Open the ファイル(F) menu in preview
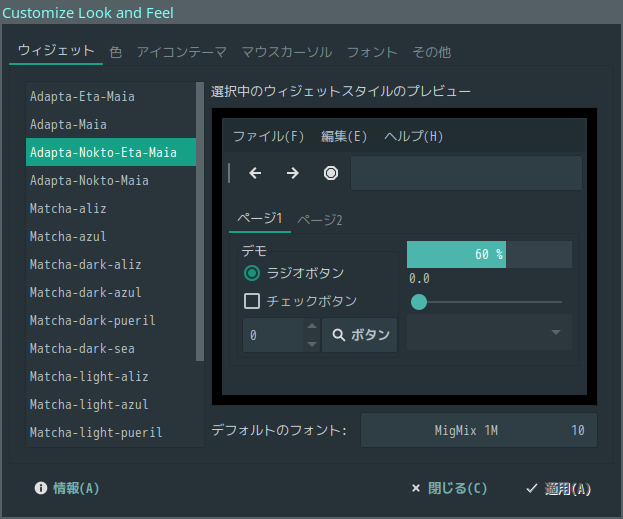 (x=268, y=136)
